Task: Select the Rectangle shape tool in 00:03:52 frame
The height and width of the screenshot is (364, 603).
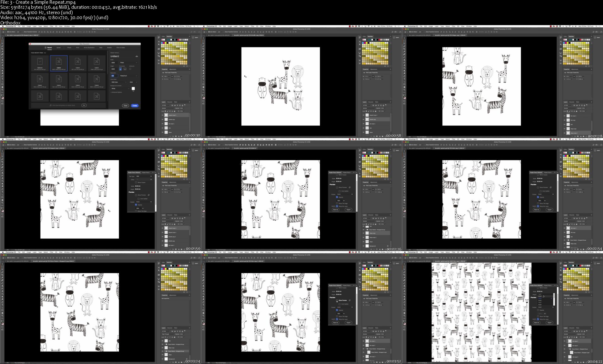Action: [203, 310]
